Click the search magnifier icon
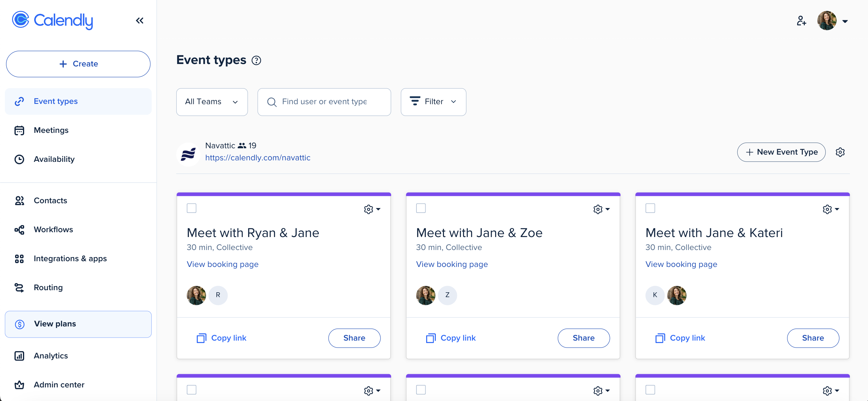The height and width of the screenshot is (401, 868). click(272, 102)
